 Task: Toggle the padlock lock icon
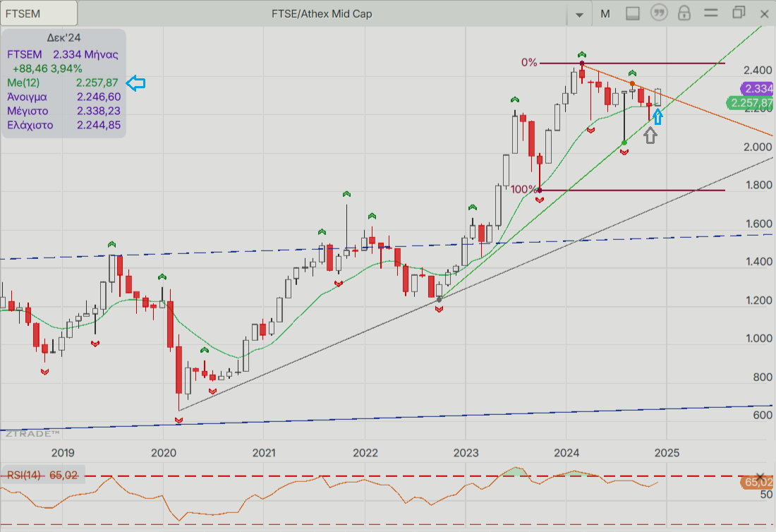[x=684, y=13]
